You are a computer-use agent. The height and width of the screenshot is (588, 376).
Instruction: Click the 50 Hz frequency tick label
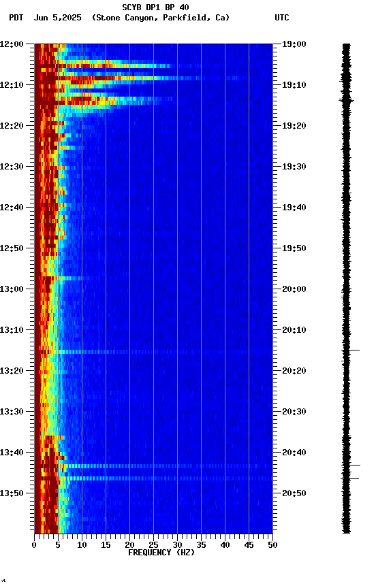pyautogui.click(x=273, y=545)
